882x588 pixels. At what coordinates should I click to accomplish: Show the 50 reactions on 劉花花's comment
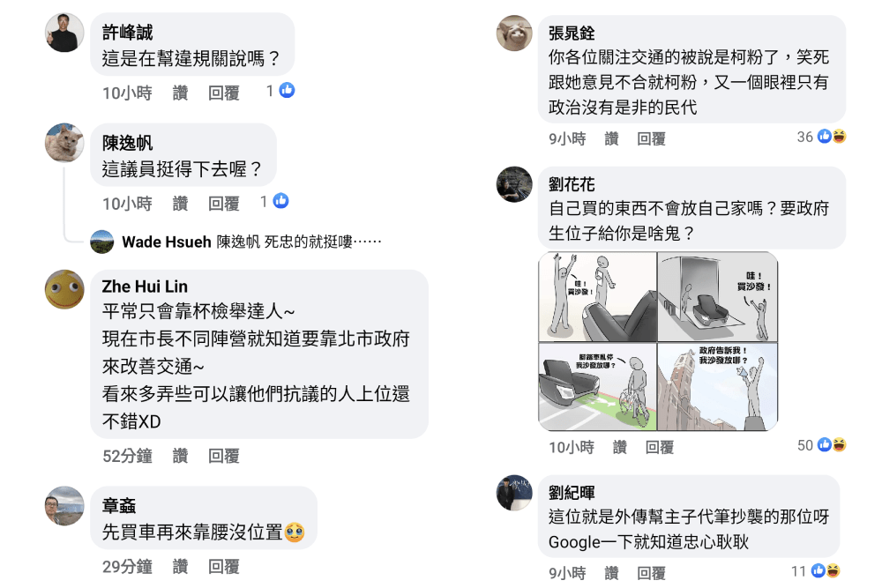click(x=822, y=445)
